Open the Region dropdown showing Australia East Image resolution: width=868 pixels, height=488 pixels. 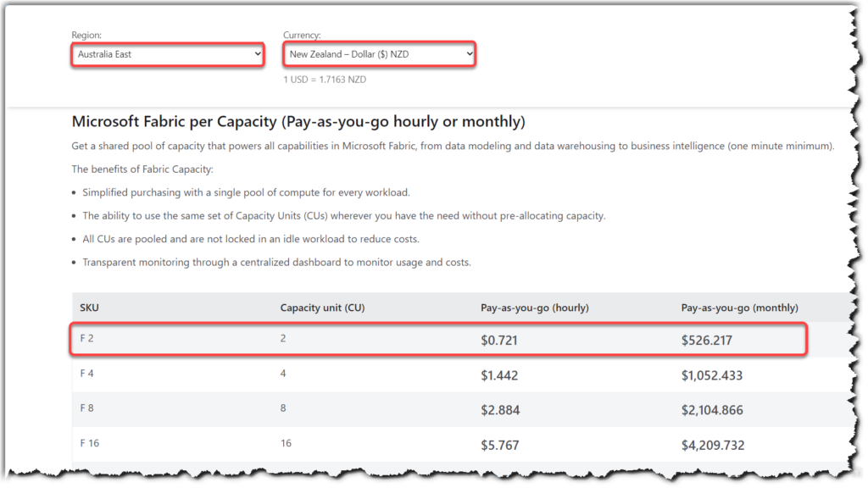tap(168, 54)
